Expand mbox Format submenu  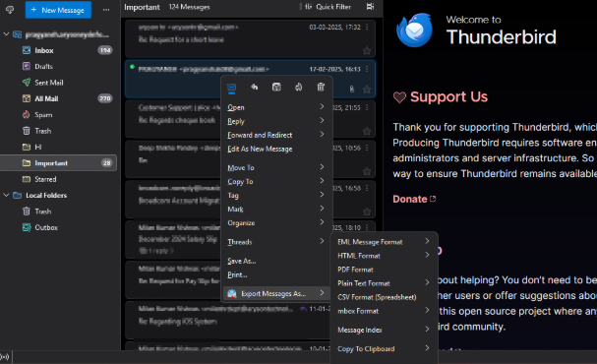tap(384, 311)
